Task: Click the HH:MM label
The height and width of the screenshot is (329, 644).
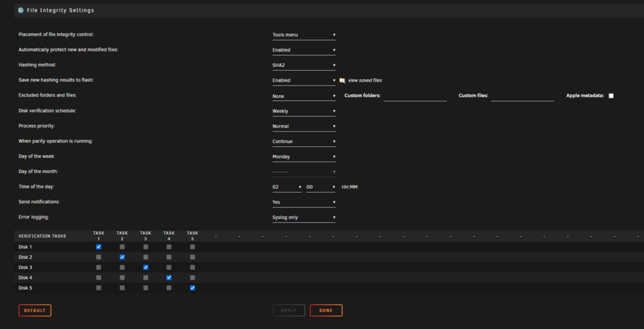Action: click(350, 187)
